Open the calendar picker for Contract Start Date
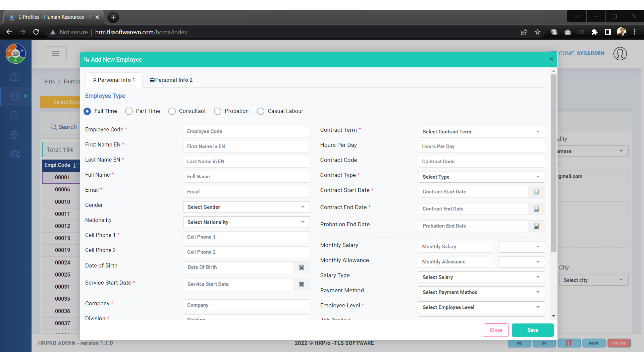644x362 pixels. pyautogui.click(x=536, y=192)
